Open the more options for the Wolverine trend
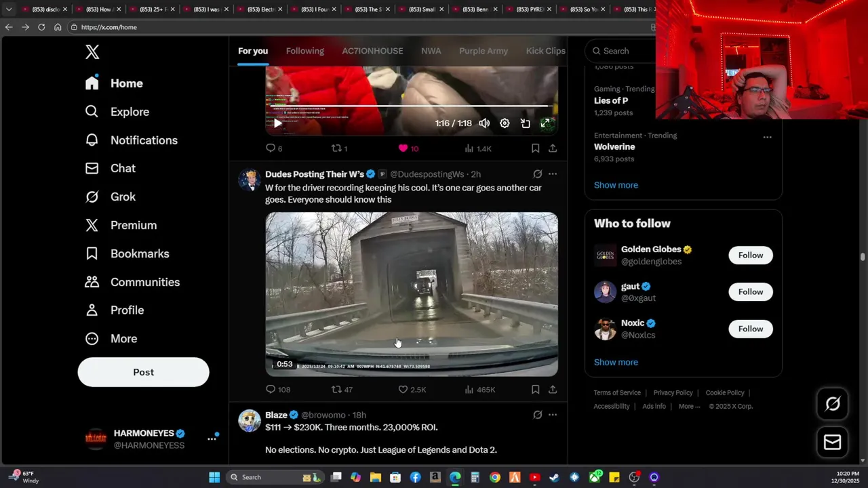868x488 pixels. click(x=767, y=137)
